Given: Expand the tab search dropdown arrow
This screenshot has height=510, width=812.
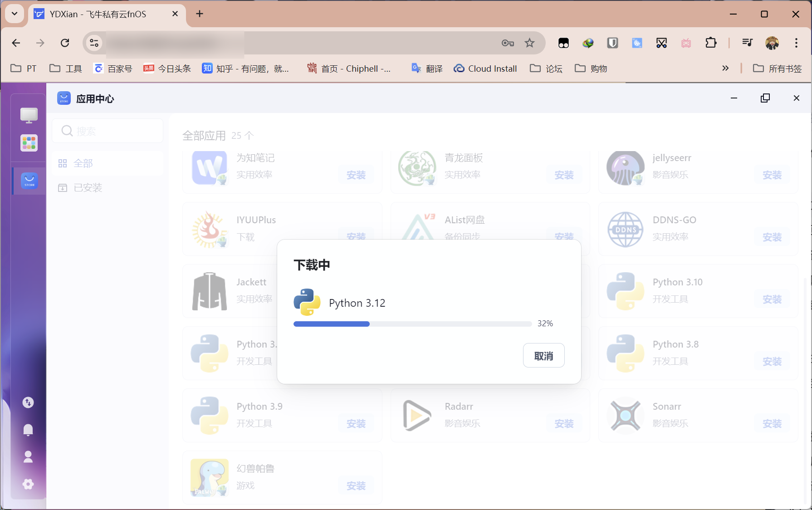Looking at the screenshot, I should coord(15,14).
